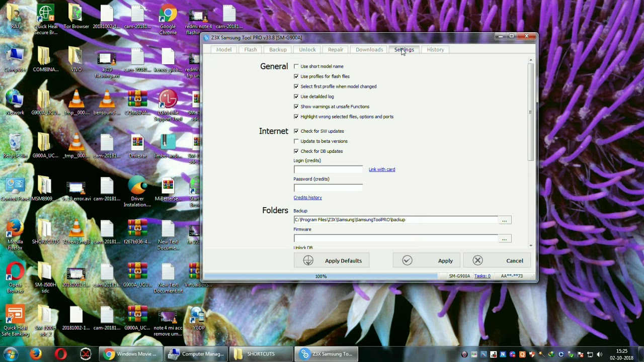
Task: Click the Login (credits) input field
Action: coord(328,169)
